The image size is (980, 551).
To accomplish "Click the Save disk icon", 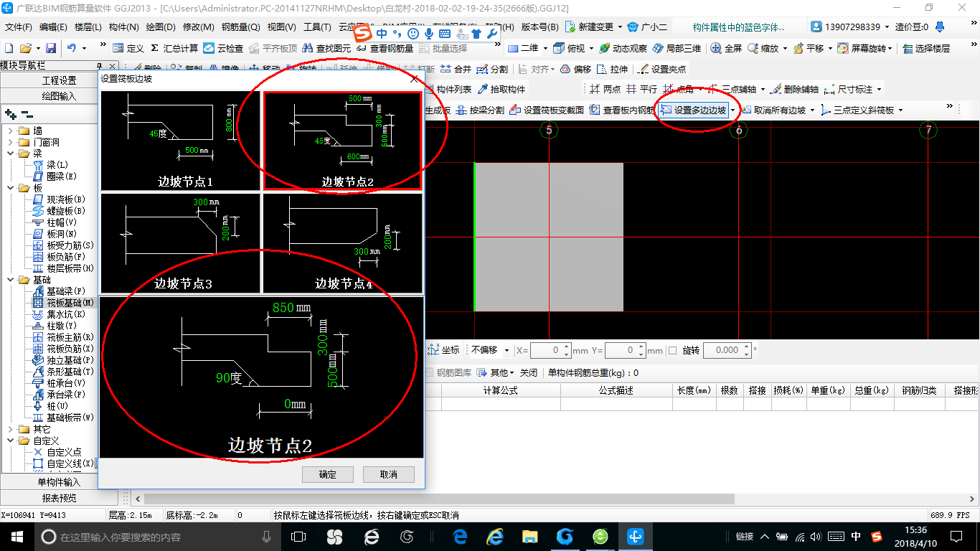I will pos(51,48).
